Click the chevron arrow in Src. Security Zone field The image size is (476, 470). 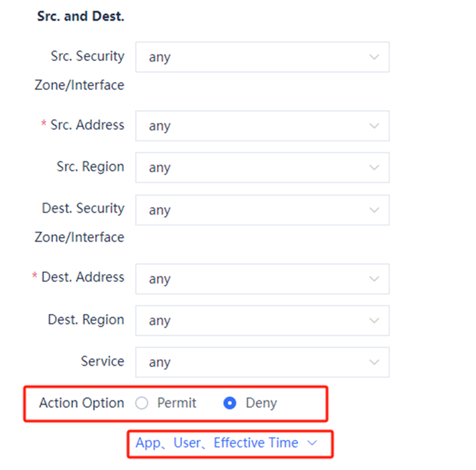[x=375, y=57]
